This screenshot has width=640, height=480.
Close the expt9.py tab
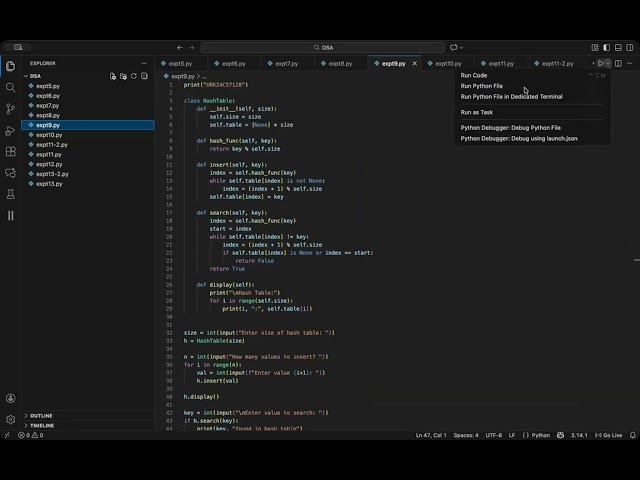click(x=414, y=63)
